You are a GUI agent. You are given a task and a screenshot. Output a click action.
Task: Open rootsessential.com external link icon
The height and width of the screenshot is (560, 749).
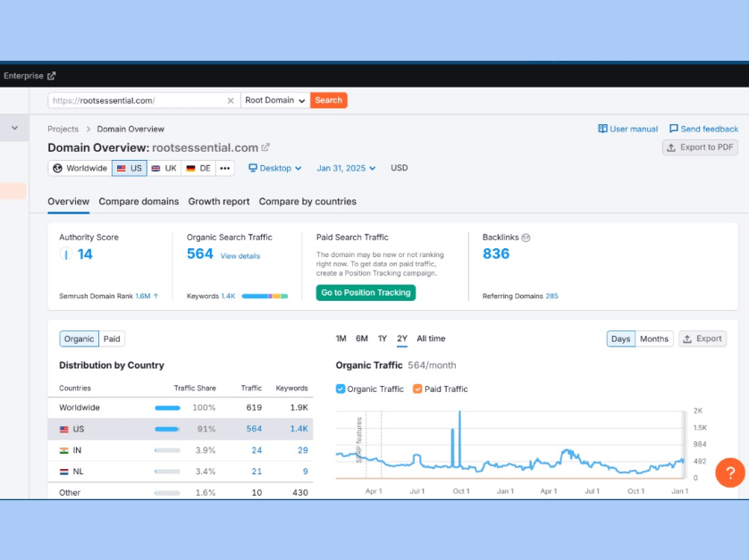(265, 147)
